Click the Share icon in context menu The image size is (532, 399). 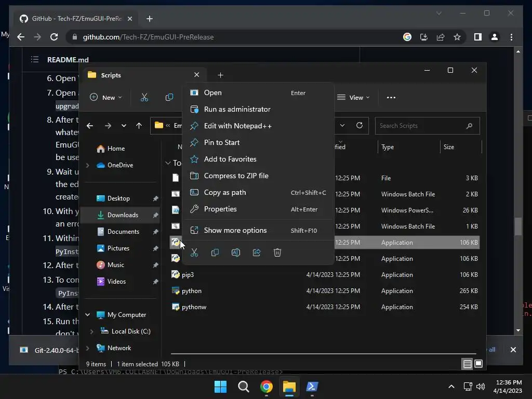pyautogui.click(x=257, y=252)
